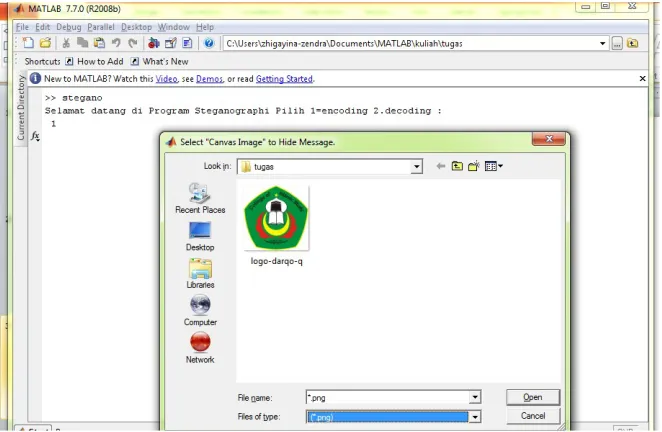Open Simulink from the toolbar icon
662x432 pixels.
[x=154, y=43]
